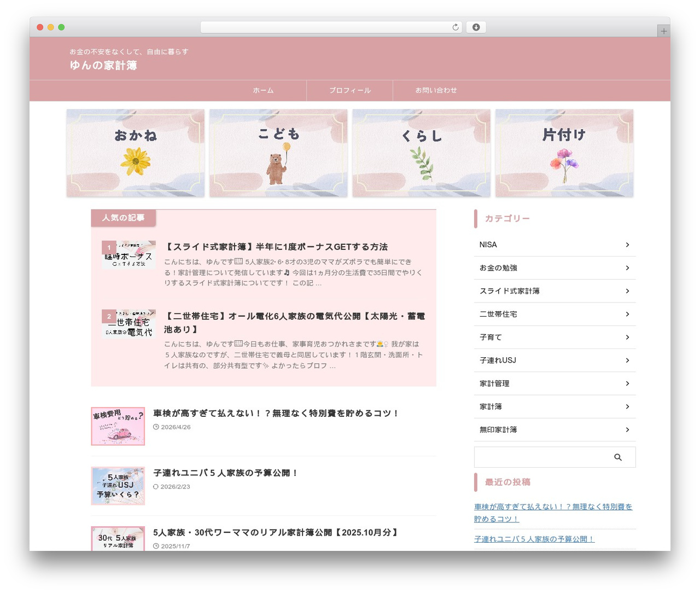This screenshot has height=593, width=700.
Task: Open recent post link 車検が高すぎて払えない
Action: (553, 513)
